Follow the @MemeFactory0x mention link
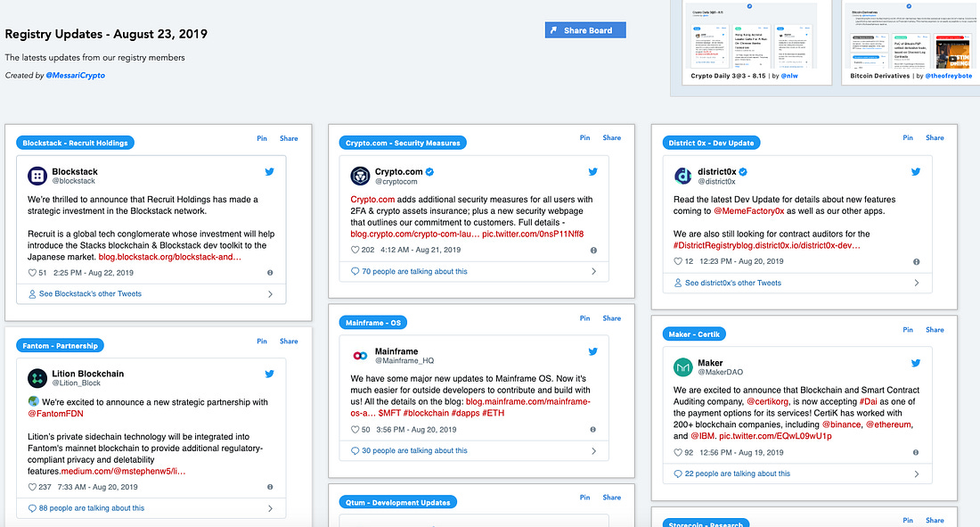 click(x=748, y=211)
